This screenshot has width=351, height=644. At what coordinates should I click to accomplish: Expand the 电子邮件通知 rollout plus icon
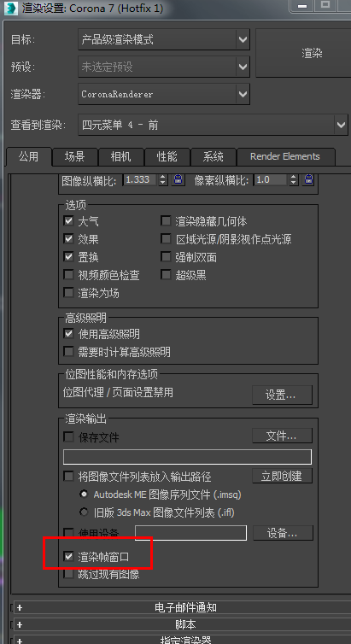point(20,607)
